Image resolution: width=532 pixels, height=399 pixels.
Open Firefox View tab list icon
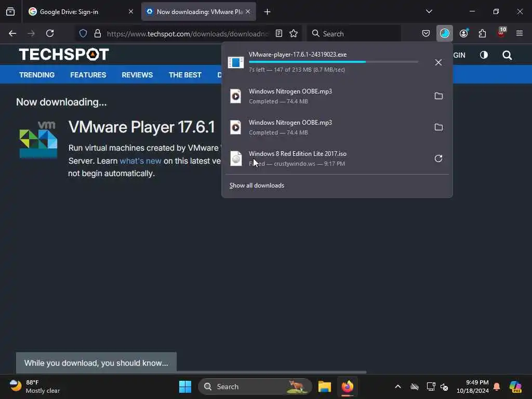pyautogui.click(x=10, y=11)
